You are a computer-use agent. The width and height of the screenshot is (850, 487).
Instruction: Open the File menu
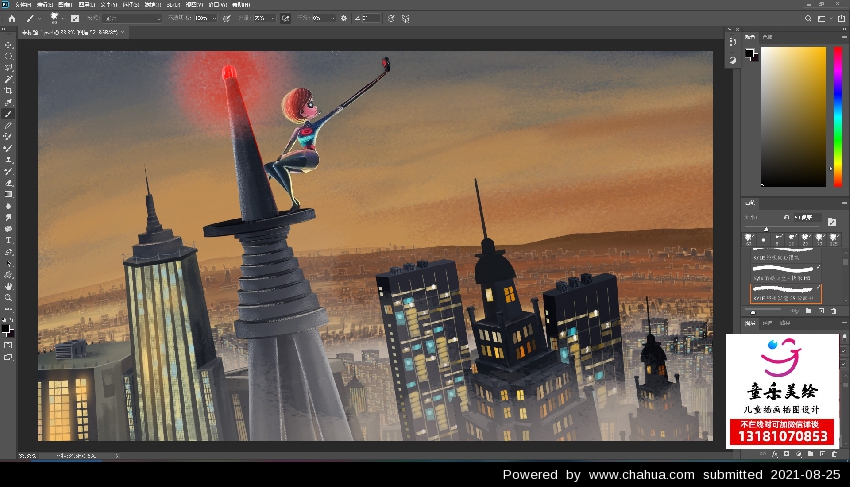click(x=23, y=4)
